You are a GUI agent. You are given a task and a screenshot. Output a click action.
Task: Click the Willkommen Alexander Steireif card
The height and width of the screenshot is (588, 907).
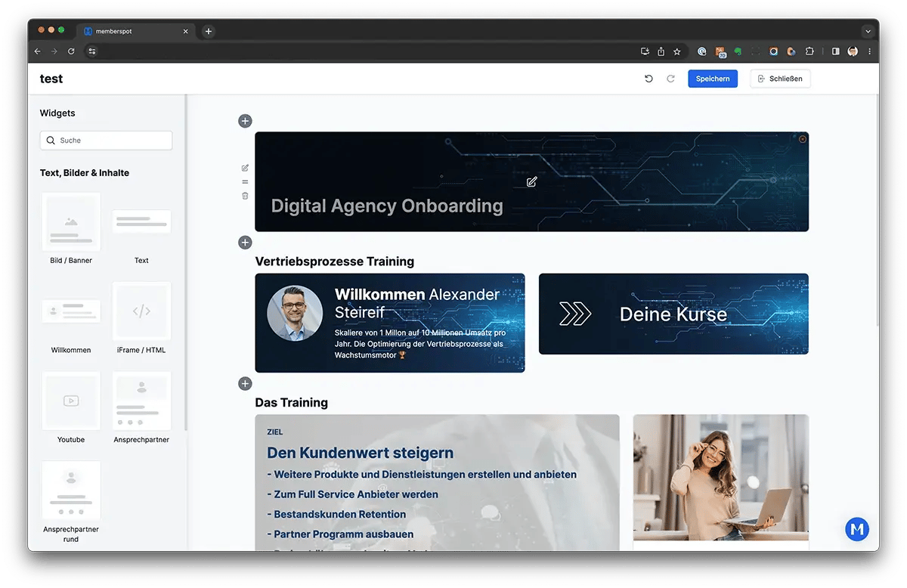(390, 323)
